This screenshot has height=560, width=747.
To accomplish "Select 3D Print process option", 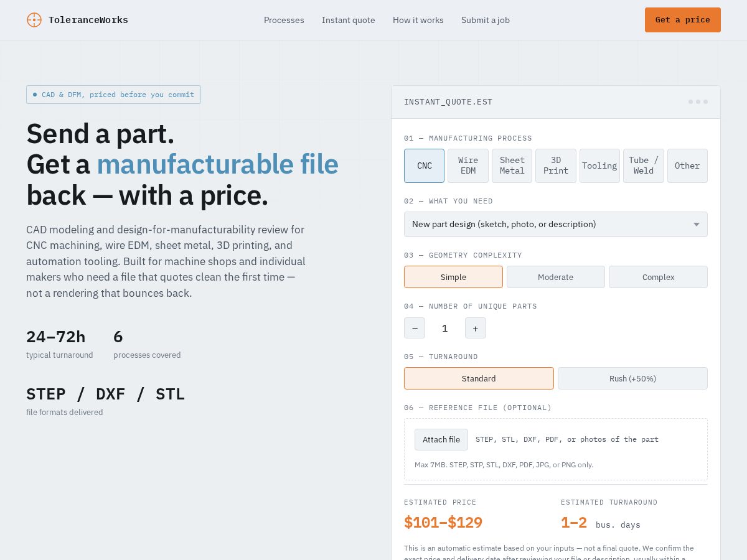I will click(556, 166).
